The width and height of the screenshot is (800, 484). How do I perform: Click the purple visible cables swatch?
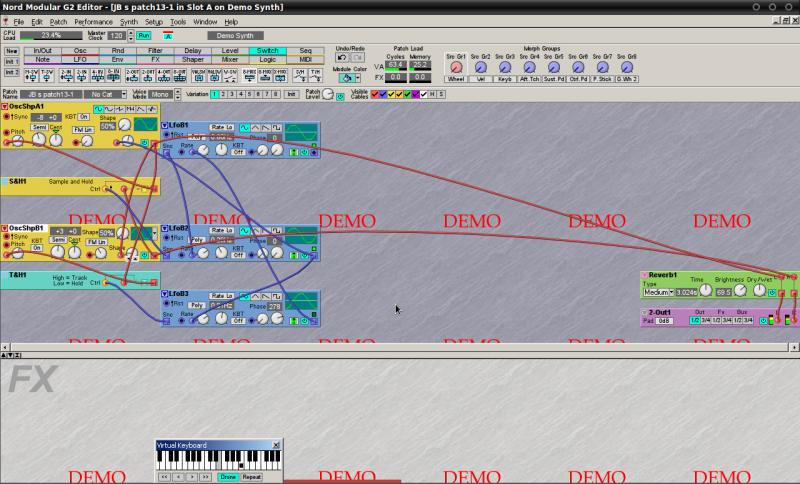[416, 94]
